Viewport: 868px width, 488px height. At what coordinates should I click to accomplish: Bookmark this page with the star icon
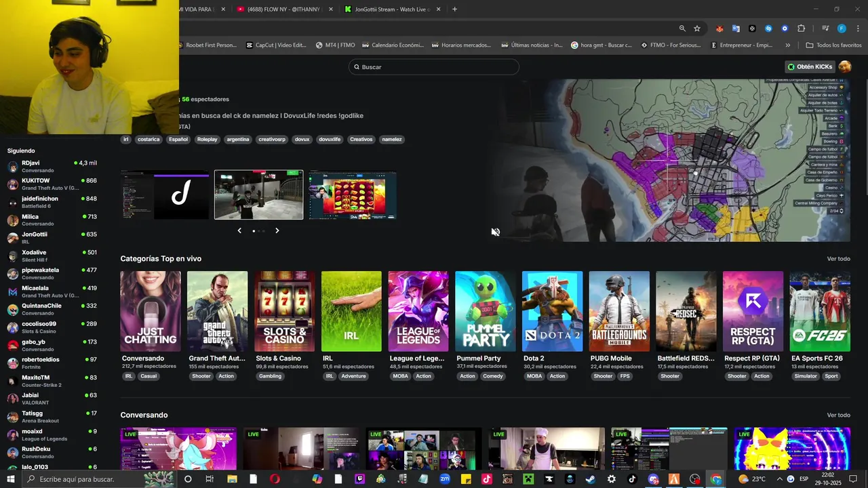696,28
